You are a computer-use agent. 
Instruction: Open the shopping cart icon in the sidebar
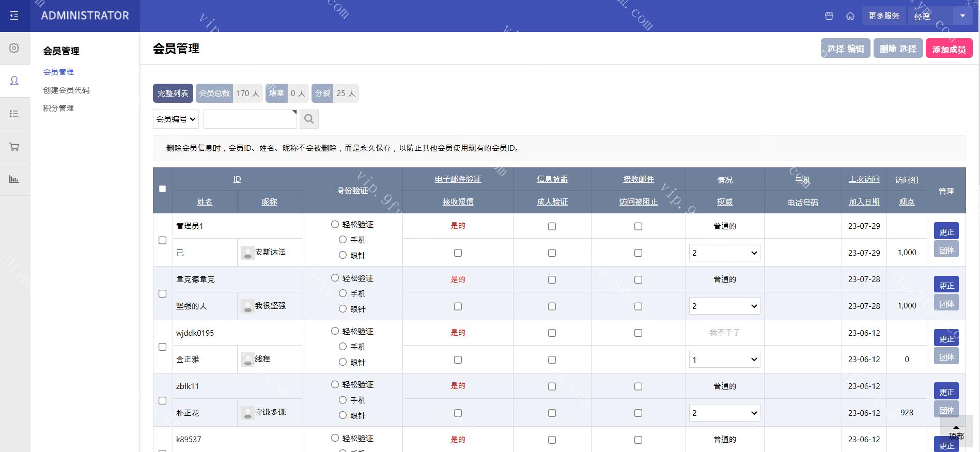click(x=14, y=147)
